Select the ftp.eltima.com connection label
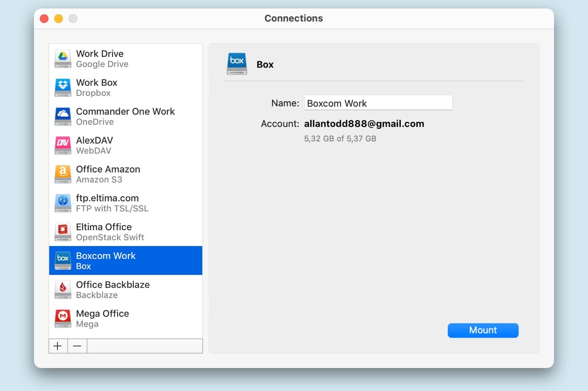Screen dimensions: 588x391 [x=107, y=198]
